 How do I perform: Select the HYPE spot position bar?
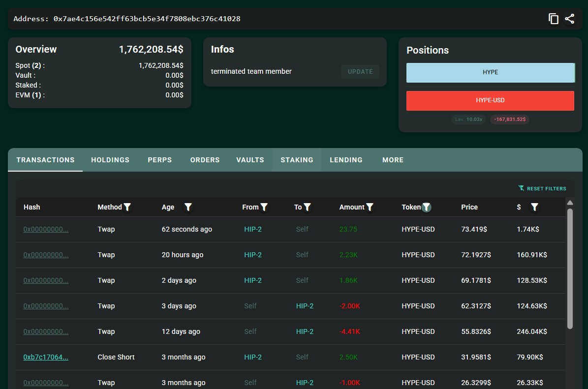tap(490, 72)
